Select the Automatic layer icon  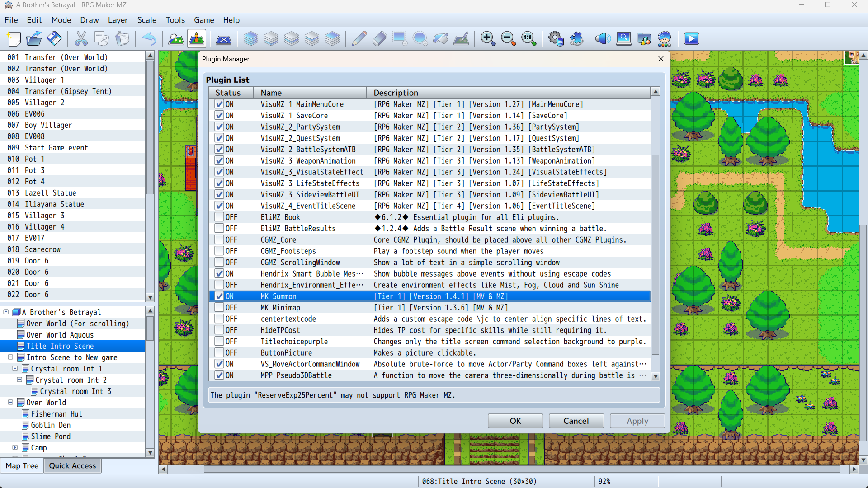coord(251,39)
